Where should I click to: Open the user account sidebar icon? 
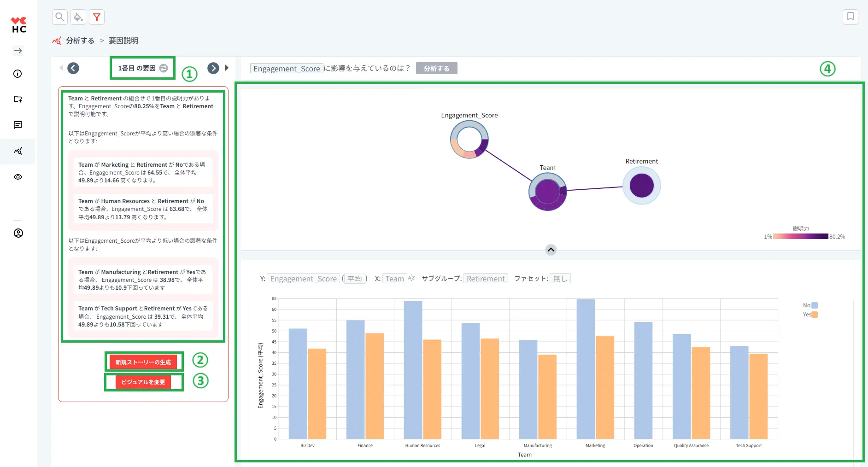click(18, 233)
